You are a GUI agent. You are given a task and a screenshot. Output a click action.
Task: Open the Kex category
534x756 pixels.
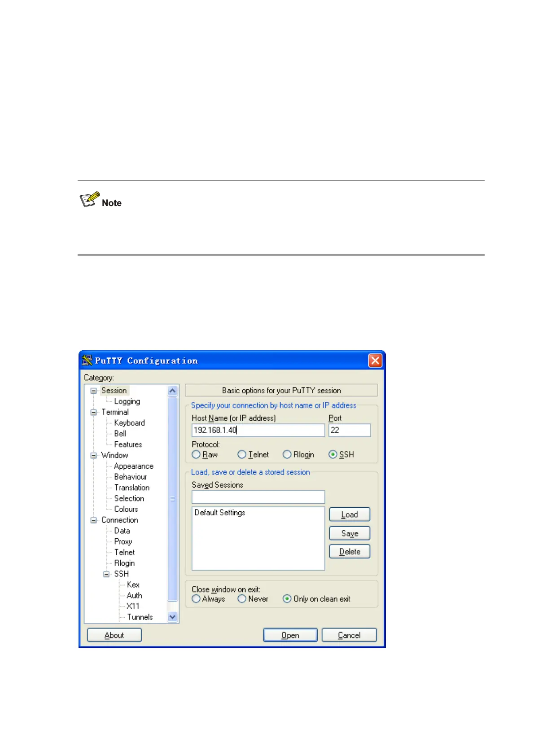pos(133,585)
